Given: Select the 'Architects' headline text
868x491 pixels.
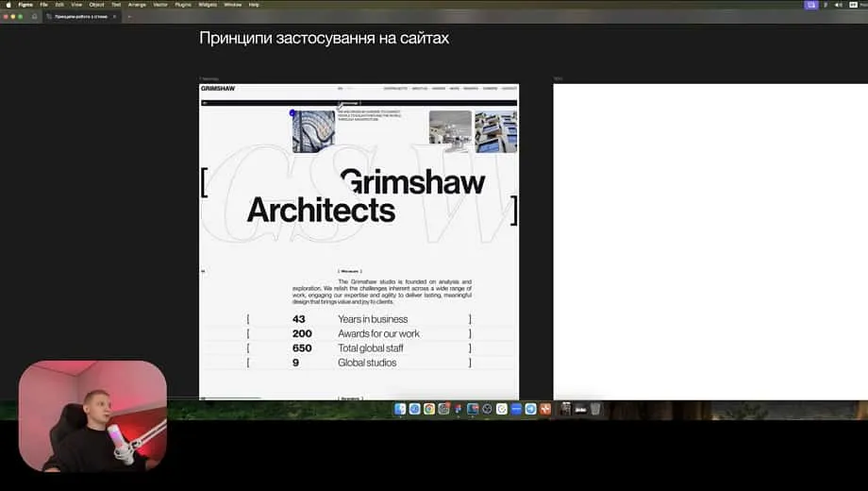Looking at the screenshot, I should [x=321, y=212].
